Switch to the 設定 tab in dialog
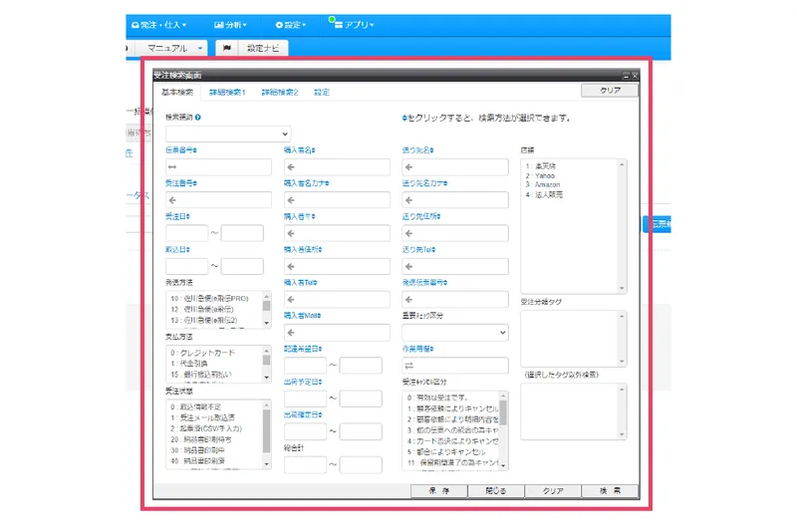797x532 pixels. (322, 92)
